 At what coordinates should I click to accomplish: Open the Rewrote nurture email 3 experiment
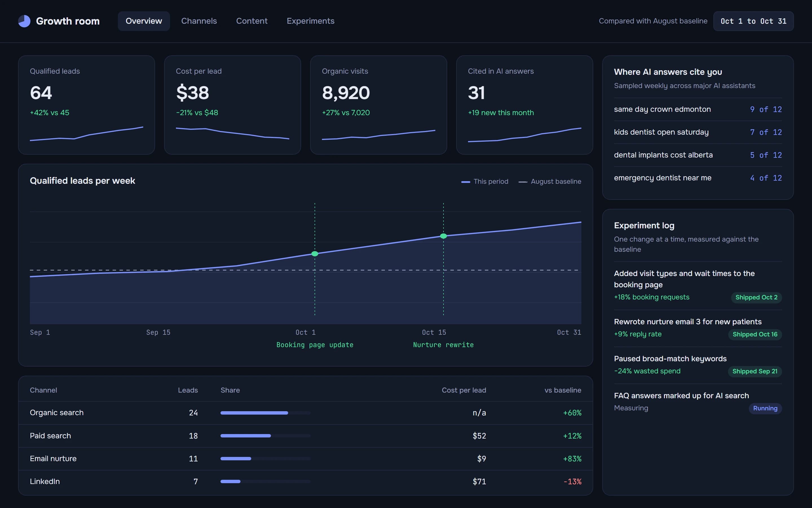pyautogui.click(x=698, y=328)
